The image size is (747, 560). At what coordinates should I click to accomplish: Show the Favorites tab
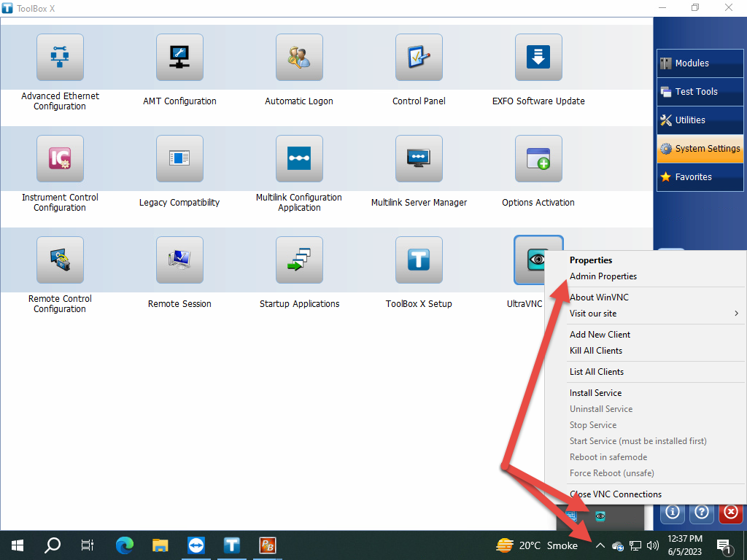tap(700, 176)
